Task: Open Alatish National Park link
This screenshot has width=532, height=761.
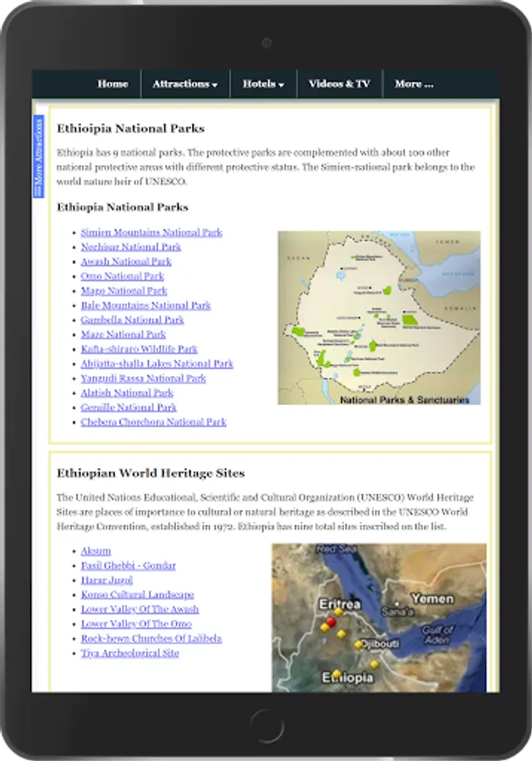Action: coord(127,392)
